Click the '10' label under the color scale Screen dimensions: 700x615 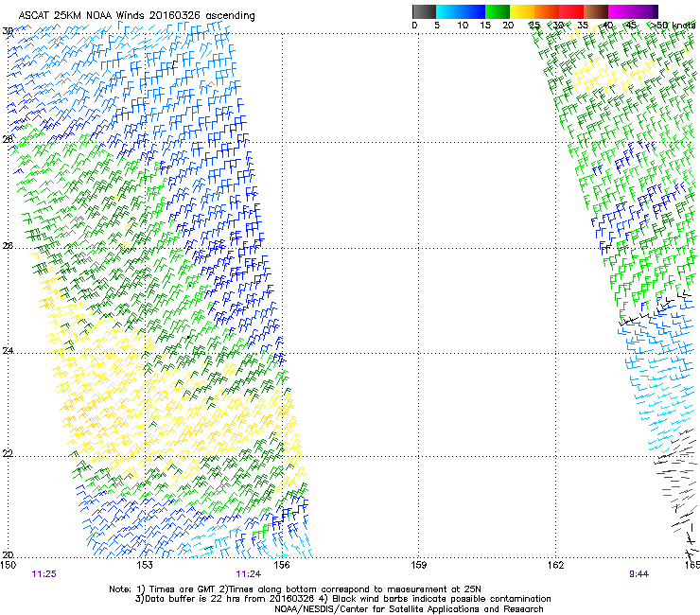pyautogui.click(x=463, y=26)
